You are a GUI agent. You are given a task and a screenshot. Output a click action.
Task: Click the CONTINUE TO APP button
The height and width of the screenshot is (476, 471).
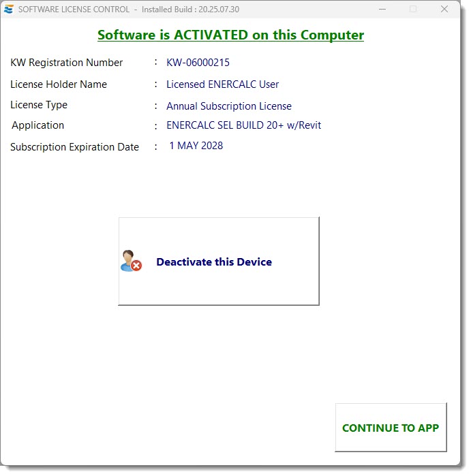click(391, 427)
